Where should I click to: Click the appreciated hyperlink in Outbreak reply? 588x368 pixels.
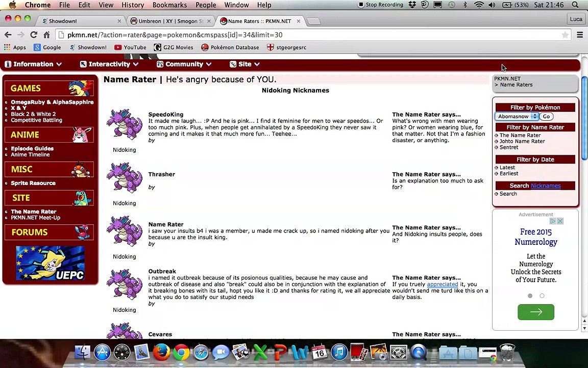(443, 284)
